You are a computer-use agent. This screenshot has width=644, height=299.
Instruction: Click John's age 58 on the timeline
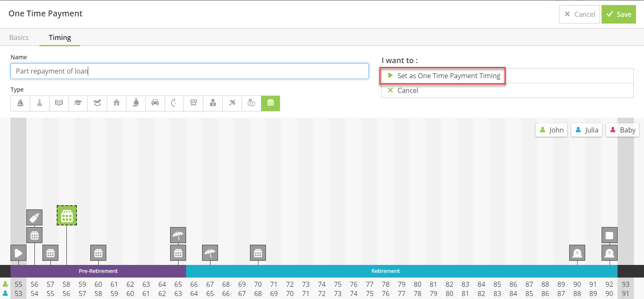[x=66, y=284]
